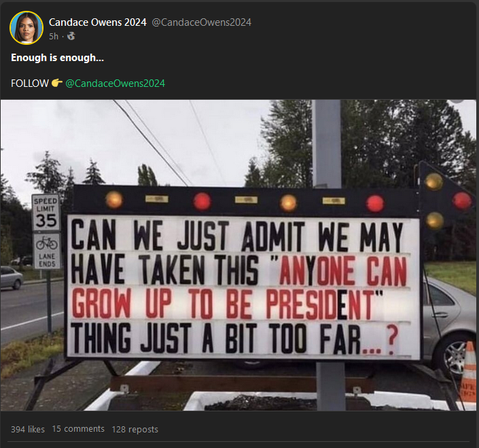Click the red light on arrow tip
This screenshot has width=479, height=448.
(461, 200)
